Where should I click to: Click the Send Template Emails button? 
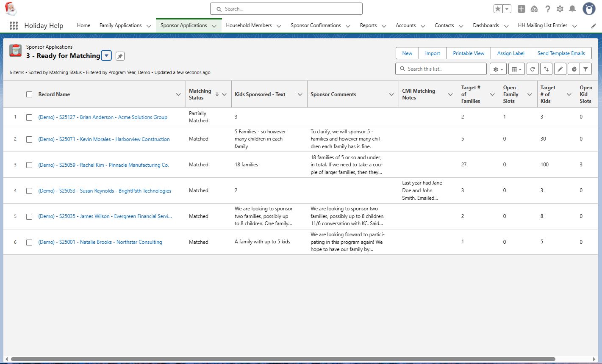[561, 53]
